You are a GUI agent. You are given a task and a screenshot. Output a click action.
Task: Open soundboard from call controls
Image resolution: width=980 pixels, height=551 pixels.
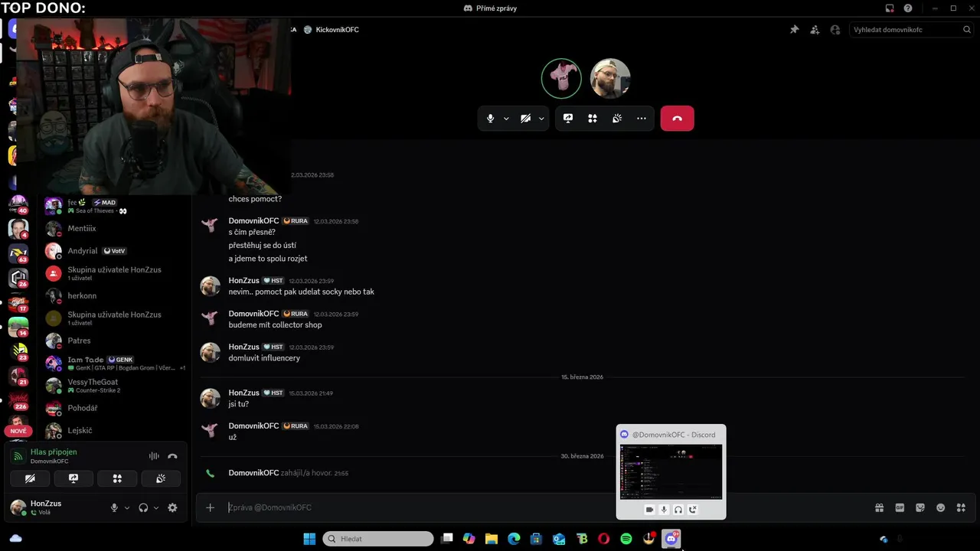tap(617, 119)
